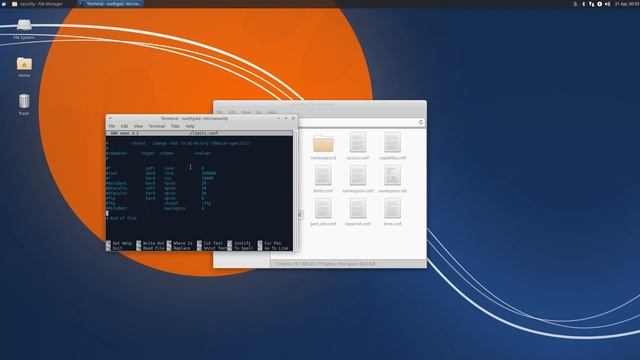This screenshot has width=640, height=360.
Task: Click the 'Cur Pos' nano shortcut label
Action: (273, 243)
